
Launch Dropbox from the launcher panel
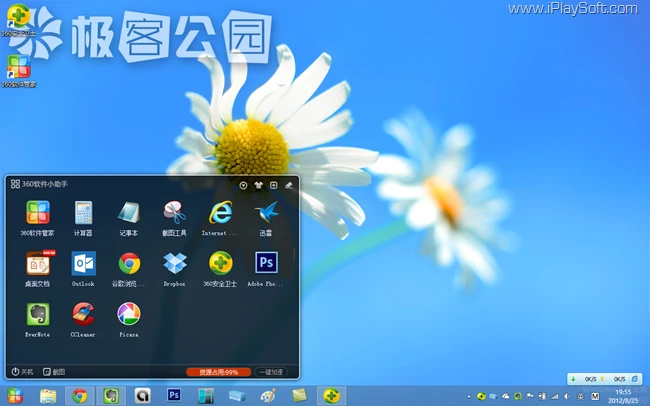(x=175, y=264)
